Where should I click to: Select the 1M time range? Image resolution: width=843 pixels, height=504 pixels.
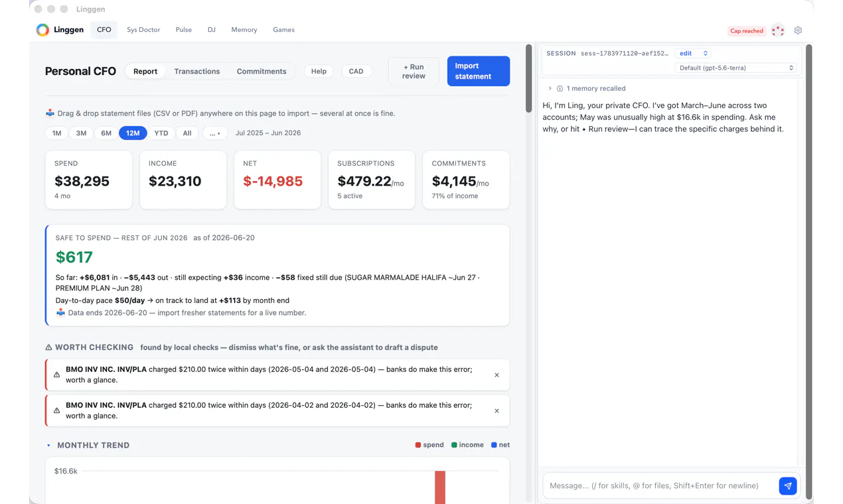pos(57,133)
